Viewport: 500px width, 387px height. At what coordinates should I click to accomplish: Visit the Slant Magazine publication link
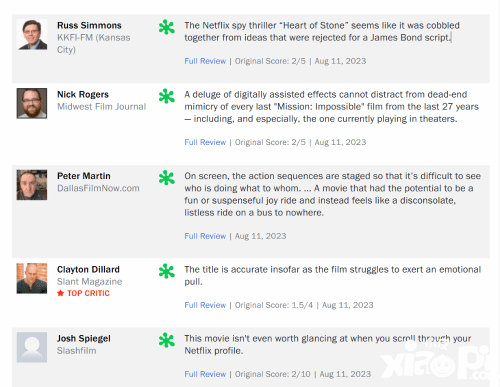tap(90, 282)
